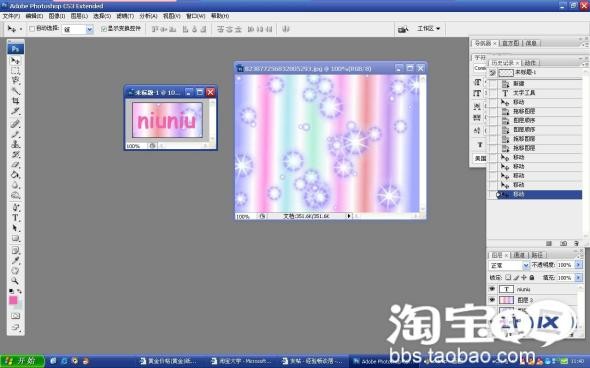
Task: Switch to the 通道 Channels tab
Action: click(519, 255)
